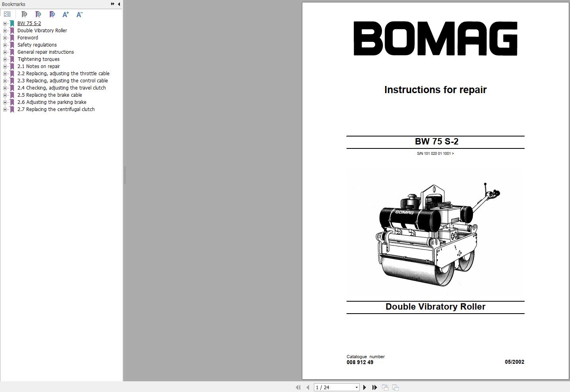Image resolution: width=570 pixels, height=392 pixels.
Task: Click the double-arrow icon in the Bookmarks header
Action: tap(113, 4)
